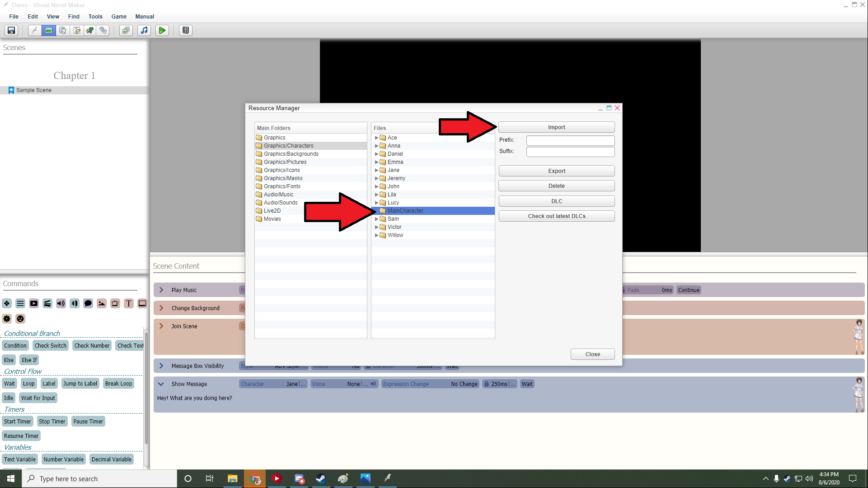Select the clapperboard command category icon

click(x=47, y=303)
